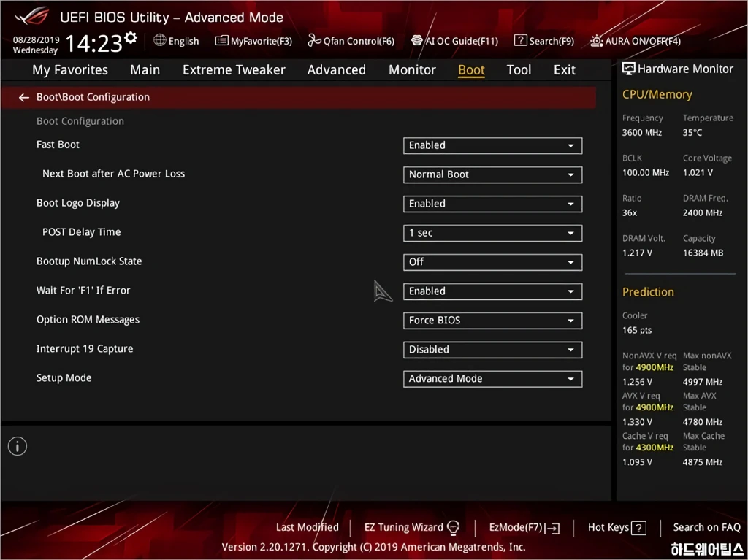The image size is (748, 560).
Task: Open the Setup Mode dropdown
Action: tap(492, 379)
